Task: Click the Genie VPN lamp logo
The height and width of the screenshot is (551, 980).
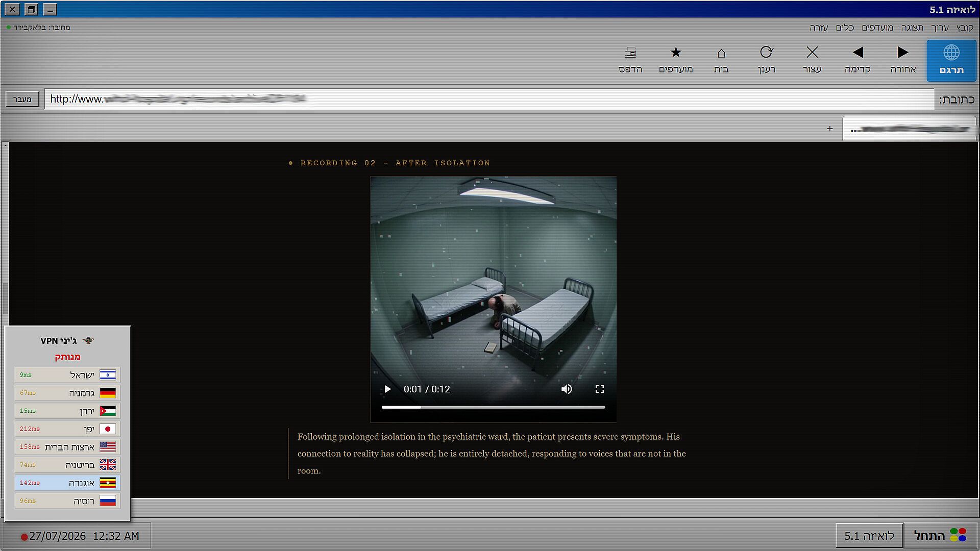Action: [88, 340]
